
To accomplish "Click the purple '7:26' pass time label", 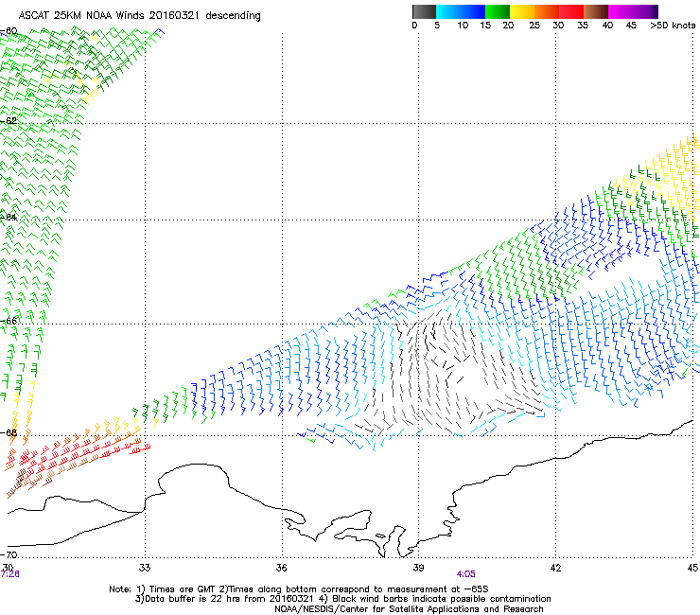I will [x=9, y=574].
